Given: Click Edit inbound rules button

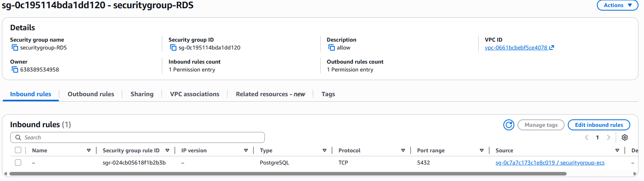Looking at the screenshot, I should point(599,125).
